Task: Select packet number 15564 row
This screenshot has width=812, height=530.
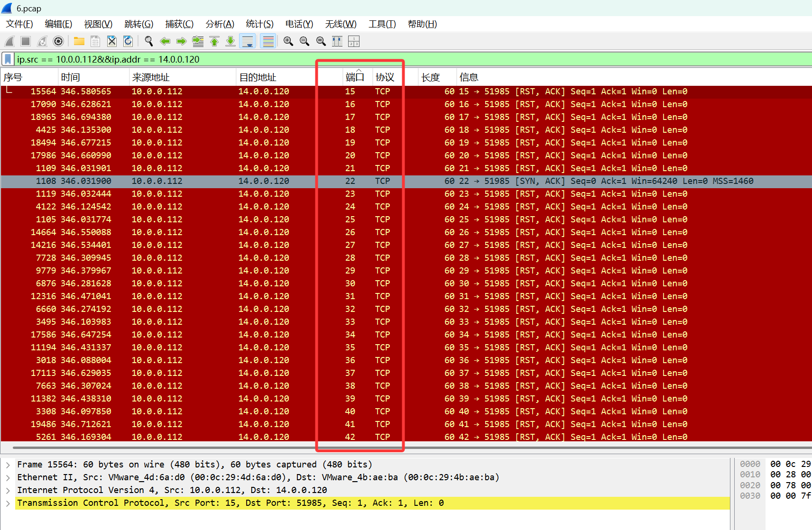Action: tap(406, 91)
